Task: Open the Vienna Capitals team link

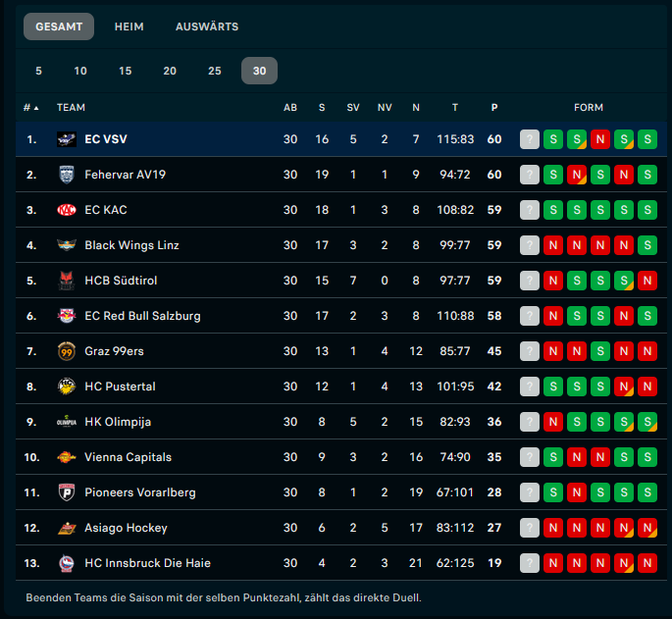Action: [x=128, y=457]
